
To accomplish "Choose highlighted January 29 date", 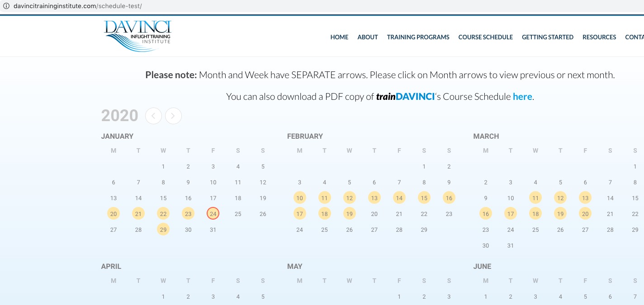I will (x=163, y=230).
